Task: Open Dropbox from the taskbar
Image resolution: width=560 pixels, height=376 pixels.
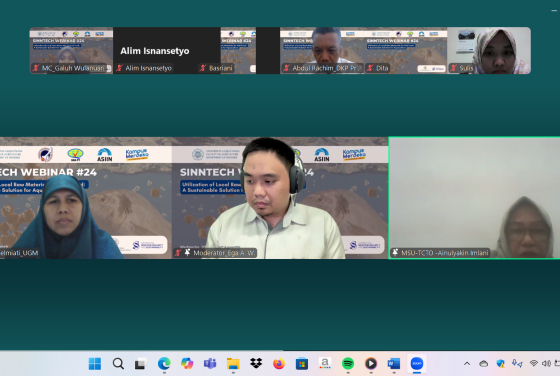Action: (x=256, y=364)
